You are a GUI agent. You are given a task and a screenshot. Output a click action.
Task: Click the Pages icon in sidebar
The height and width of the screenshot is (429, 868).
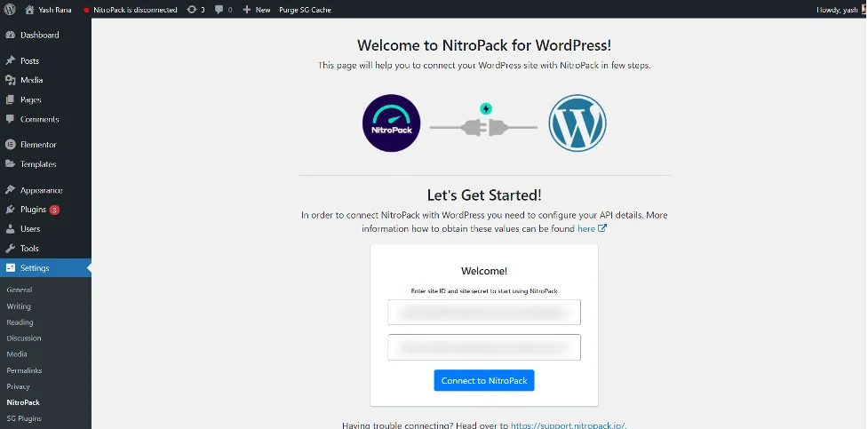coord(10,99)
